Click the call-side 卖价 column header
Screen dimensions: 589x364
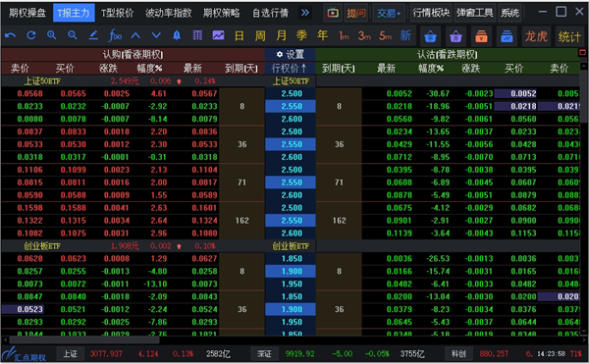click(20, 69)
